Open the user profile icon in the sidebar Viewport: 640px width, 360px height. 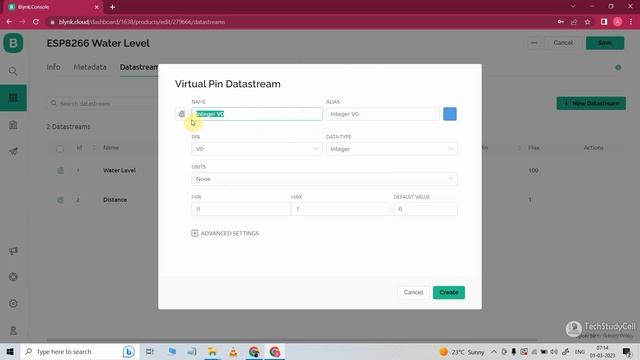13,330
